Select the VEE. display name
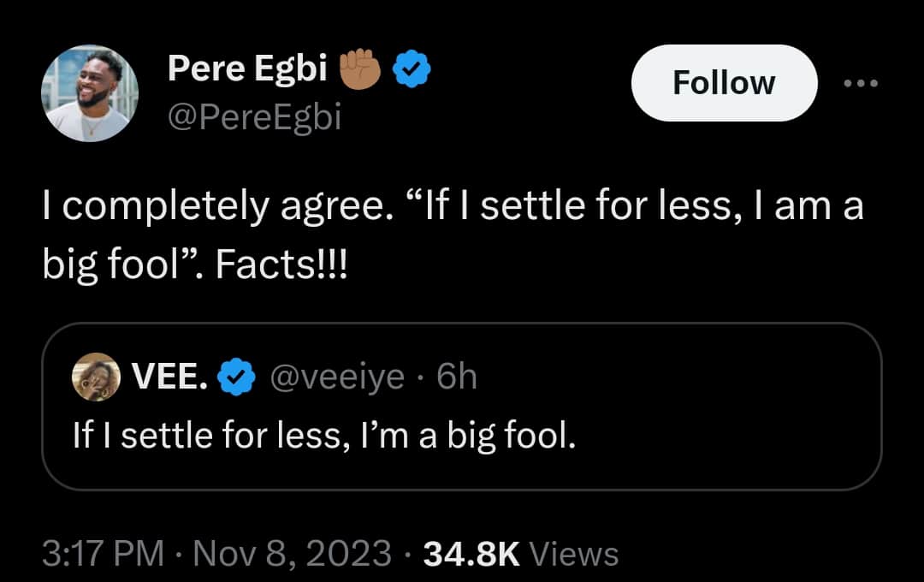This screenshot has height=582, width=924. 169,377
